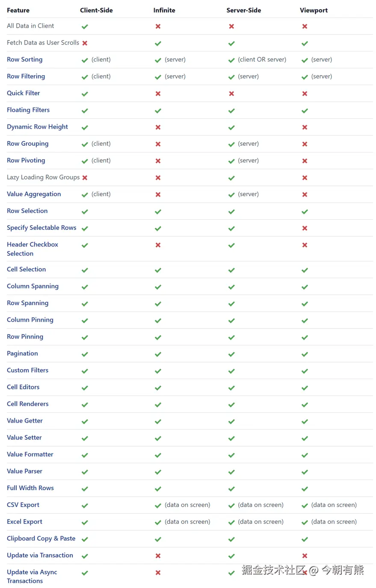376x588 pixels.
Task: Click red cross for Lazy Loading Row Groups, Client-Side
Action: [85, 178]
